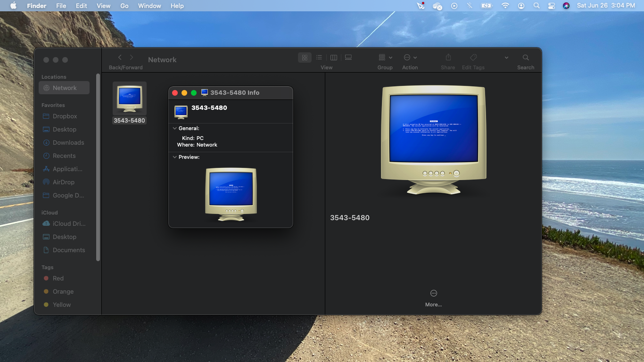
Task: Switch to gallery view in Finder toolbar
Action: [x=348, y=58]
